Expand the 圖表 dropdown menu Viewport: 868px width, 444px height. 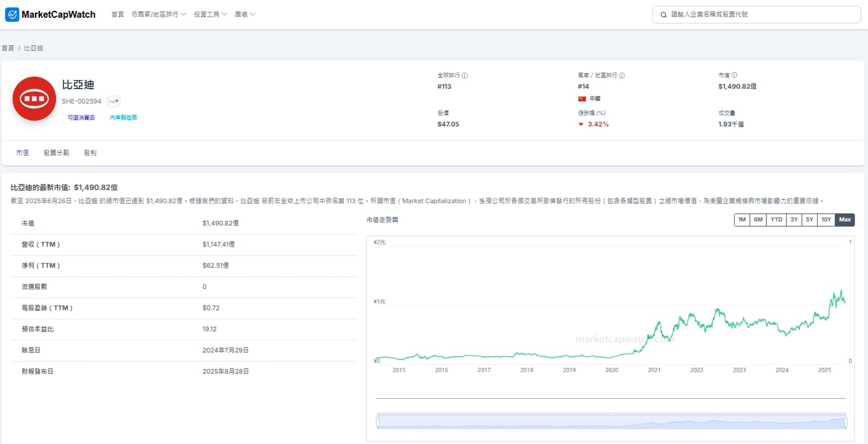tap(245, 14)
